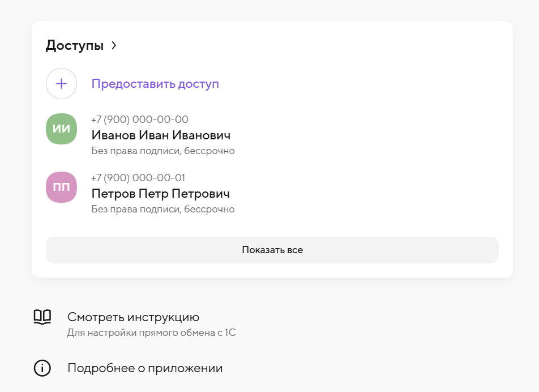Viewport: 539px width, 392px height.
Task: Select user Иванов Иван Иванович
Action: coord(161,135)
